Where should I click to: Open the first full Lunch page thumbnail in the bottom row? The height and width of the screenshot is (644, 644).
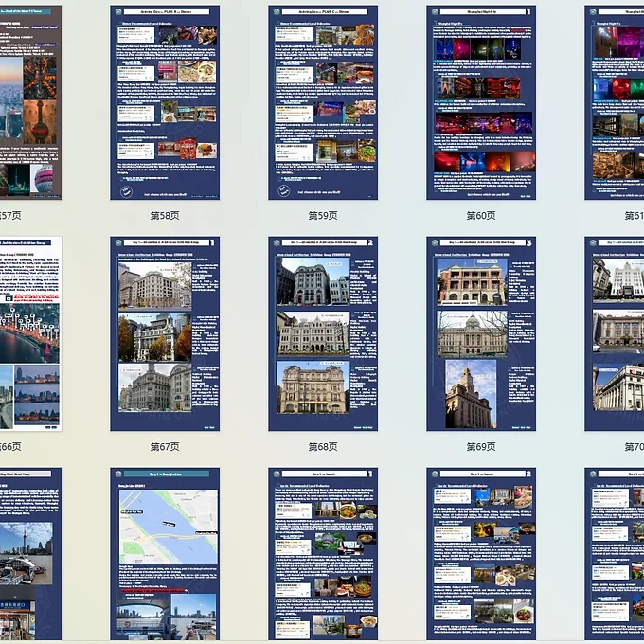[323, 554]
